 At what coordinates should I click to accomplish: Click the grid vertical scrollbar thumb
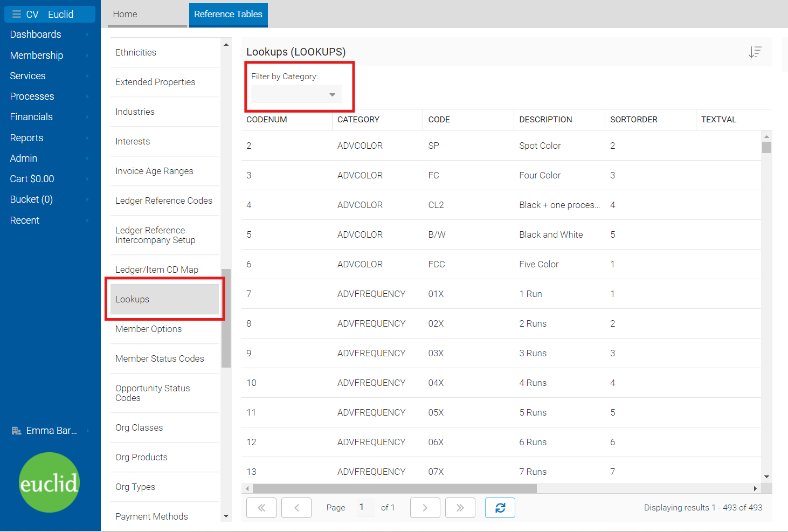coord(766,147)
